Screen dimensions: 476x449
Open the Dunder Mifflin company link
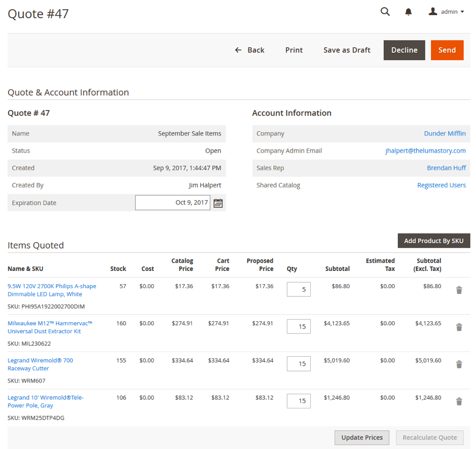coord(445,133)
